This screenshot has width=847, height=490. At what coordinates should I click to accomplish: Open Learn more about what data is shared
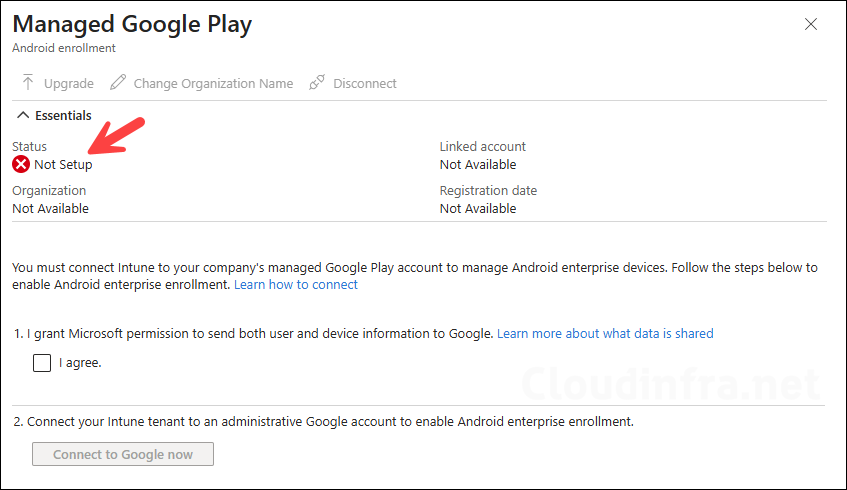tap(605, 333)
